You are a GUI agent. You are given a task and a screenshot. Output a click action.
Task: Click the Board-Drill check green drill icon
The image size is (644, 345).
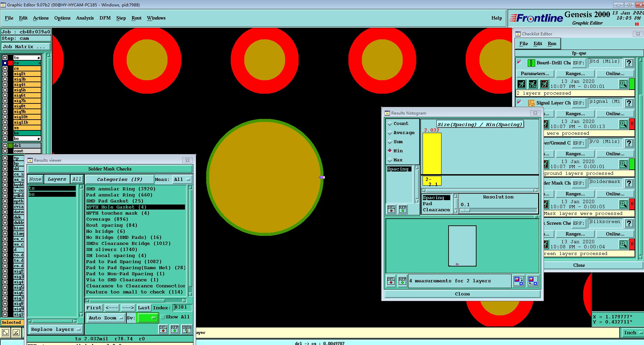point(531,63)
